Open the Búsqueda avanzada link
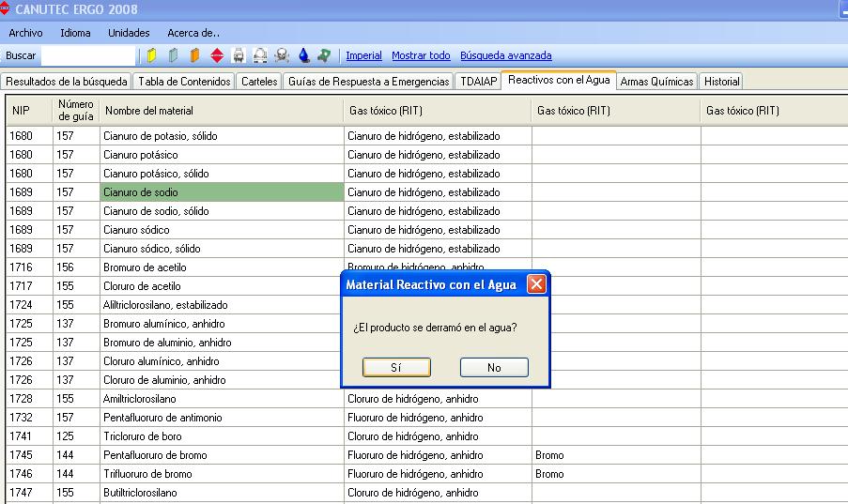 point(505,55)
